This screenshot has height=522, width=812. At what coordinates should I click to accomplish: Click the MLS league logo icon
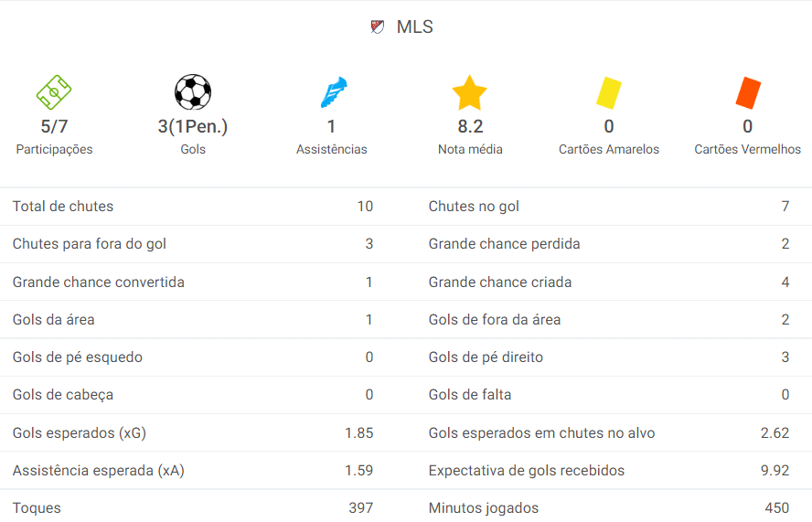[x=378, y=27]
